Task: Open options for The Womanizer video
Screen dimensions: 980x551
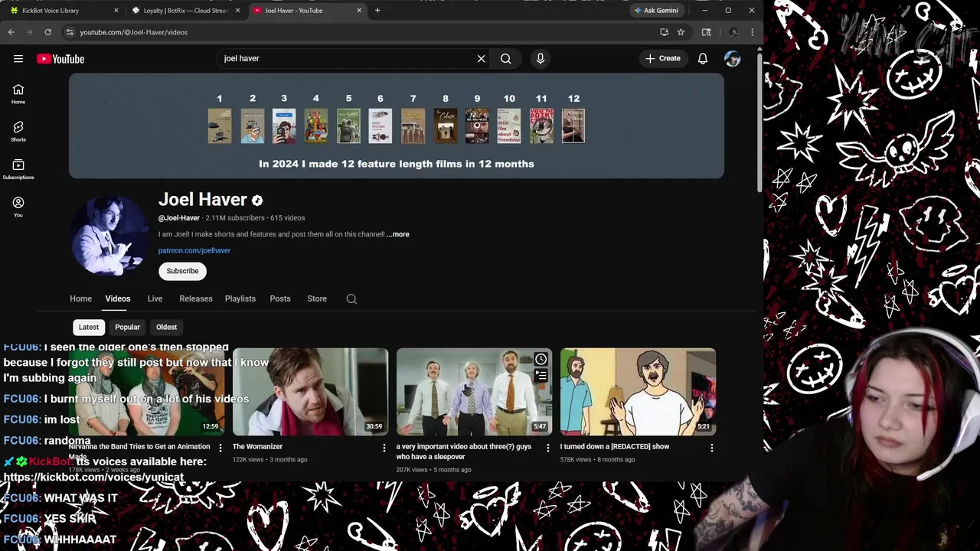Action: [384, 448]
